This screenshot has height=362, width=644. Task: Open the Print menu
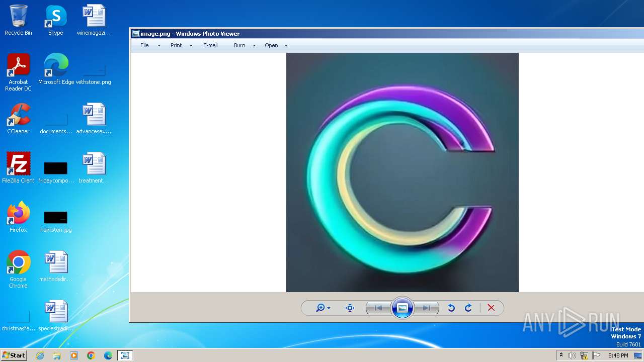click(176, 45)
